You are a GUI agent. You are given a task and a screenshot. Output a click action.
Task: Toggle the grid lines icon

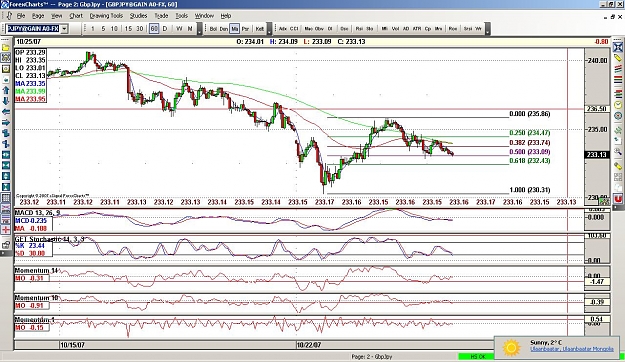(x=6, y=198)
